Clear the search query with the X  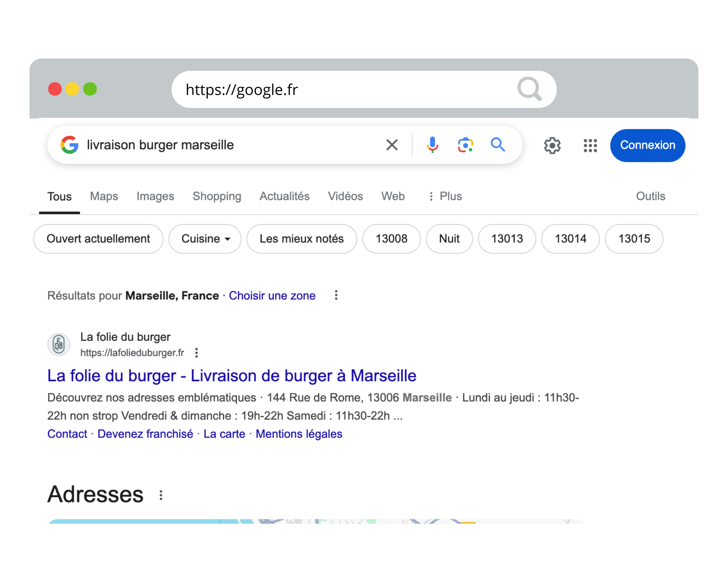click(x=392, y=145)
